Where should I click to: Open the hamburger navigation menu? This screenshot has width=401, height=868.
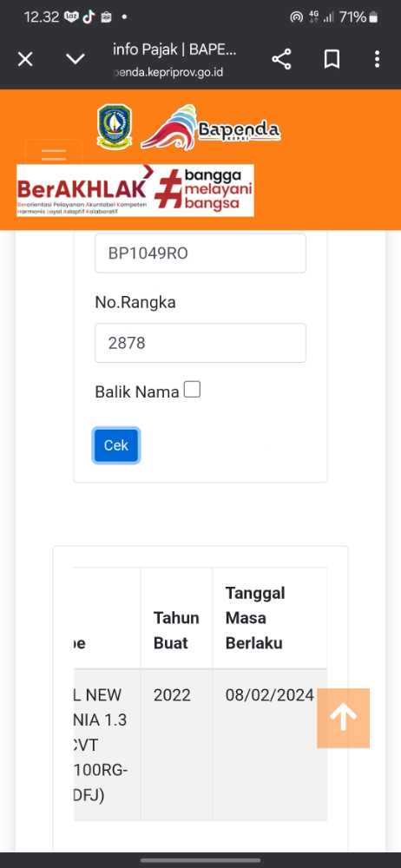point(54,153)
